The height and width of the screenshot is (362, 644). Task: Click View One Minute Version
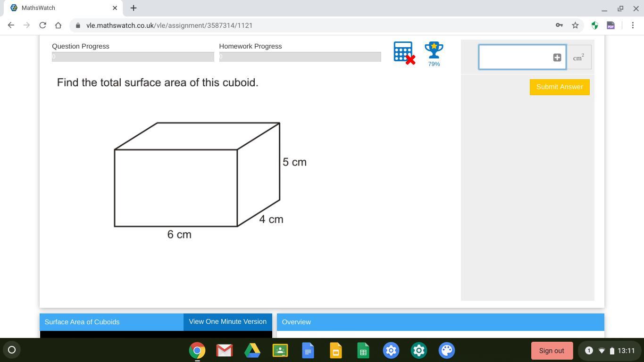pos(228,322)
